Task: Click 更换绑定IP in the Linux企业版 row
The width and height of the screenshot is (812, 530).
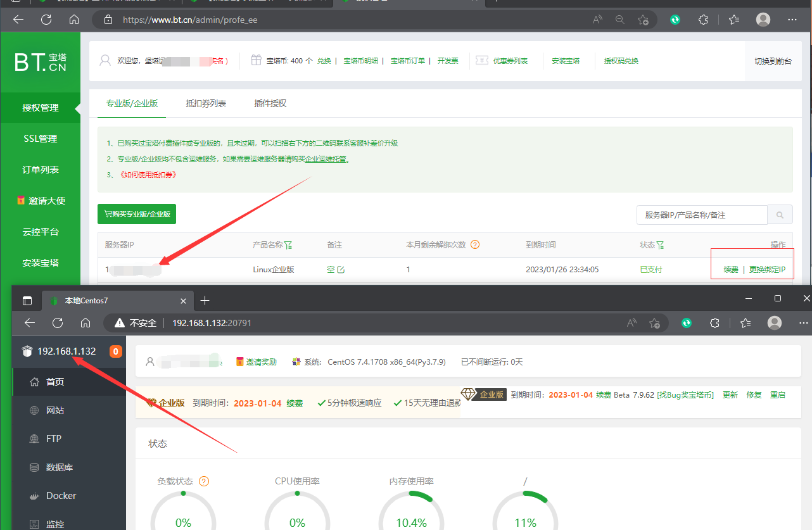Action: (x=767, y=270)
